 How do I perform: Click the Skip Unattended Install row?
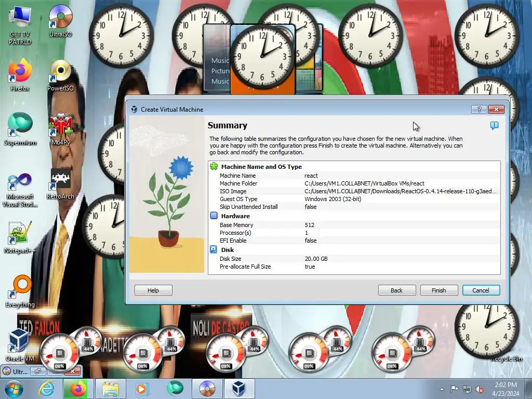pos(354,207)
